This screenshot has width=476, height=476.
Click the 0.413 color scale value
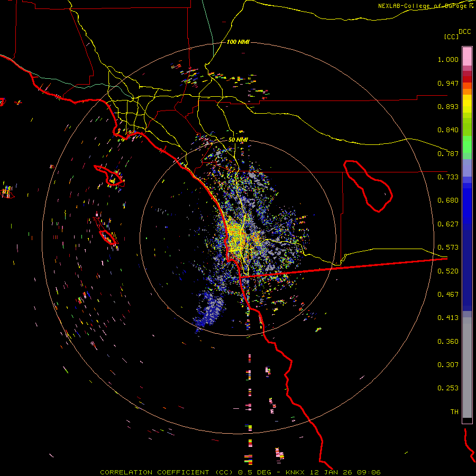(448, 318)
